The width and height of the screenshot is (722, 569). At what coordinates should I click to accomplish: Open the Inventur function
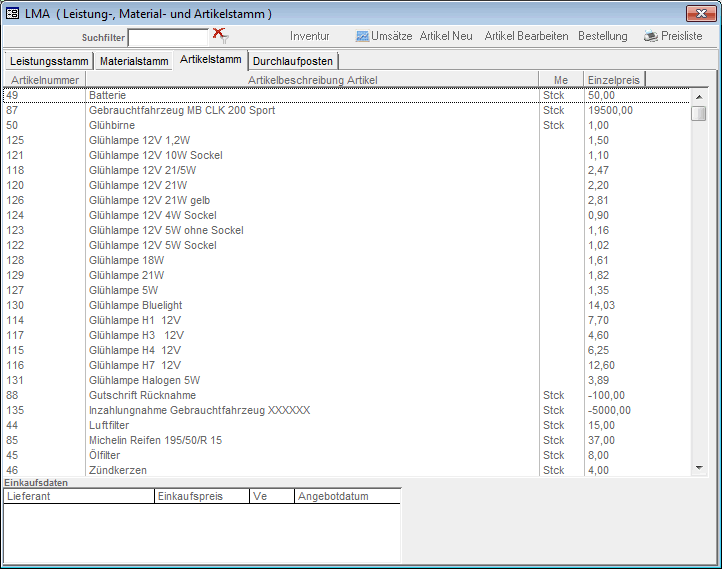(309, 36)
